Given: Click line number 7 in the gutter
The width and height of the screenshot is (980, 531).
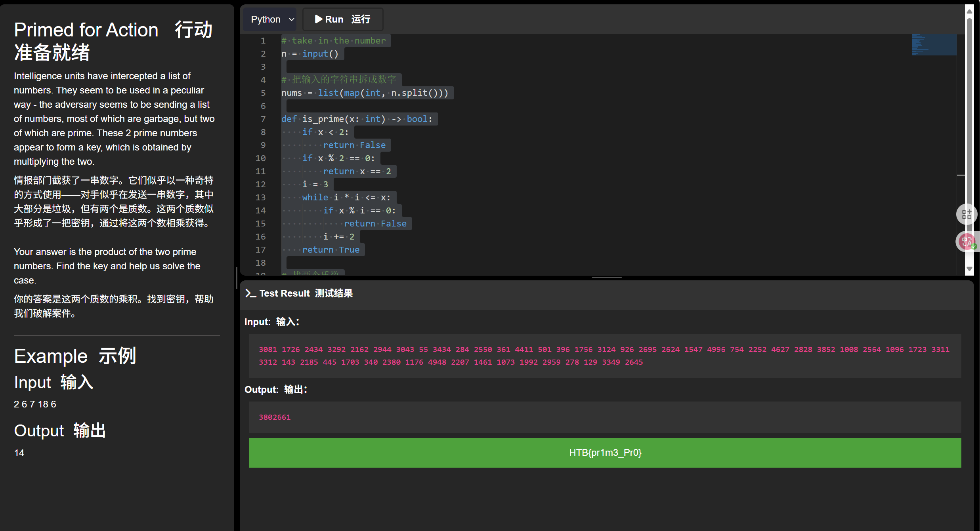Looking at the screenshot, I should 263,119.
